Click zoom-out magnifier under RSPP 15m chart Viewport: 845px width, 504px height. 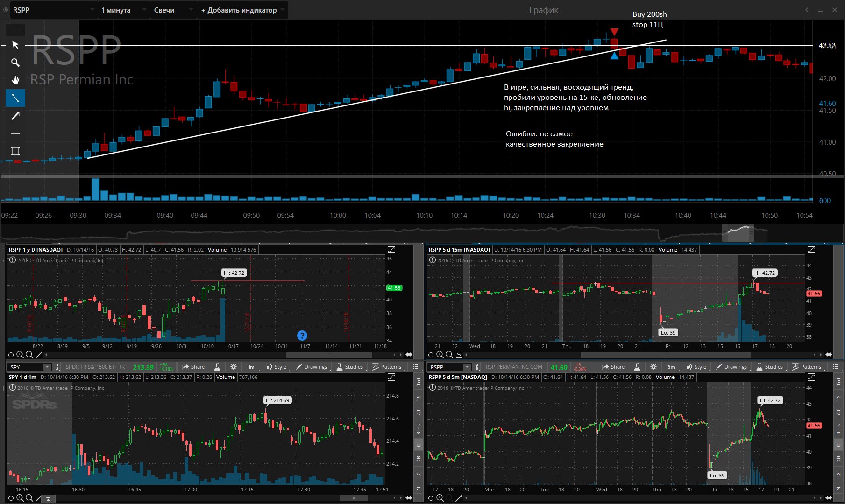coord(449,355)
